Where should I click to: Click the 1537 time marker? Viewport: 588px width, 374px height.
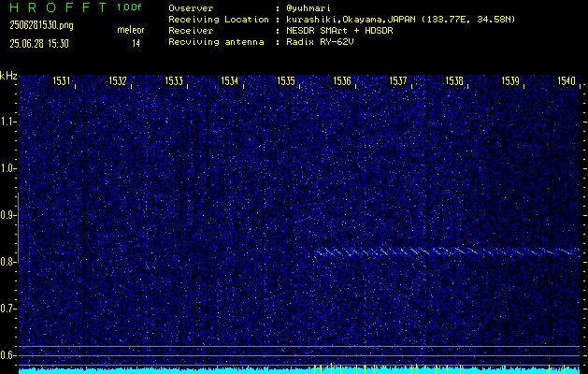tap(398, 80)
